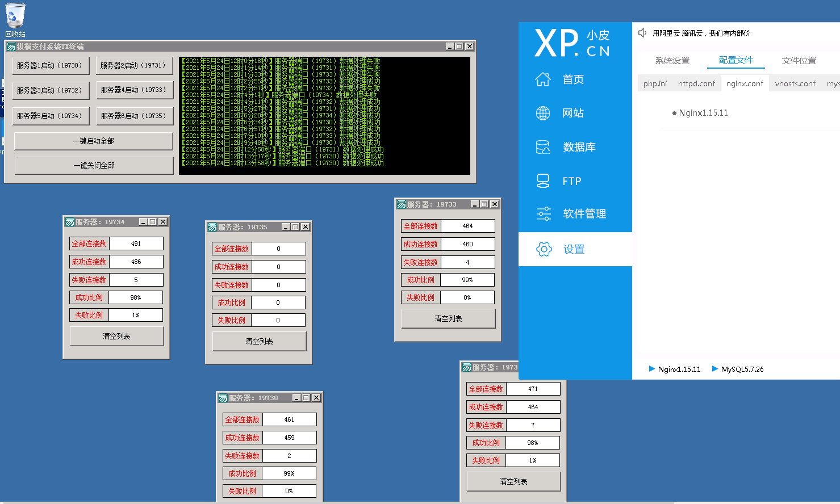Select the nginx.conf config tab
The width and height of the screenshot is (840, 504).
[745, 83]
